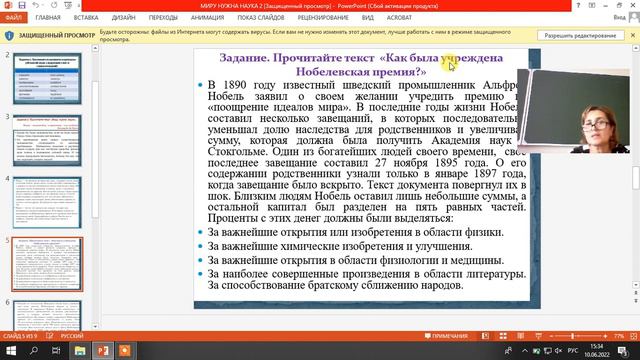Click the thumbnail pane scroll down arrow
Image resolution: width=640 pixels, height=360 pixels.
(95, 326)
